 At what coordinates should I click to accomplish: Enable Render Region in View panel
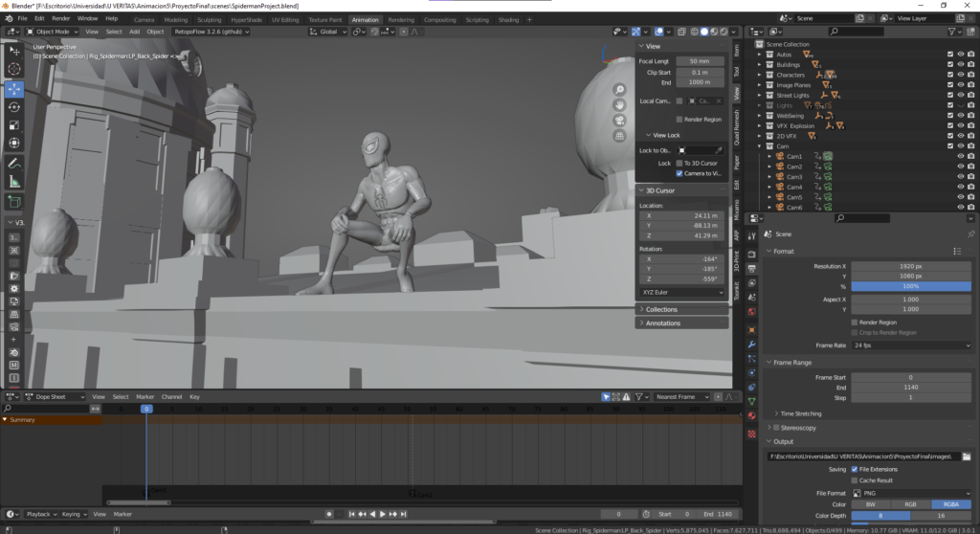coord(679,120)
